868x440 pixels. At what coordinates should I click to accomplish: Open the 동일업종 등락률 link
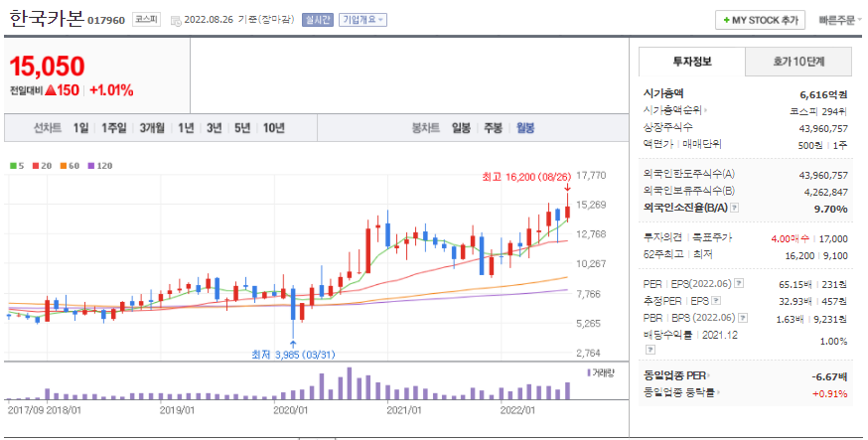click(682, 393)
